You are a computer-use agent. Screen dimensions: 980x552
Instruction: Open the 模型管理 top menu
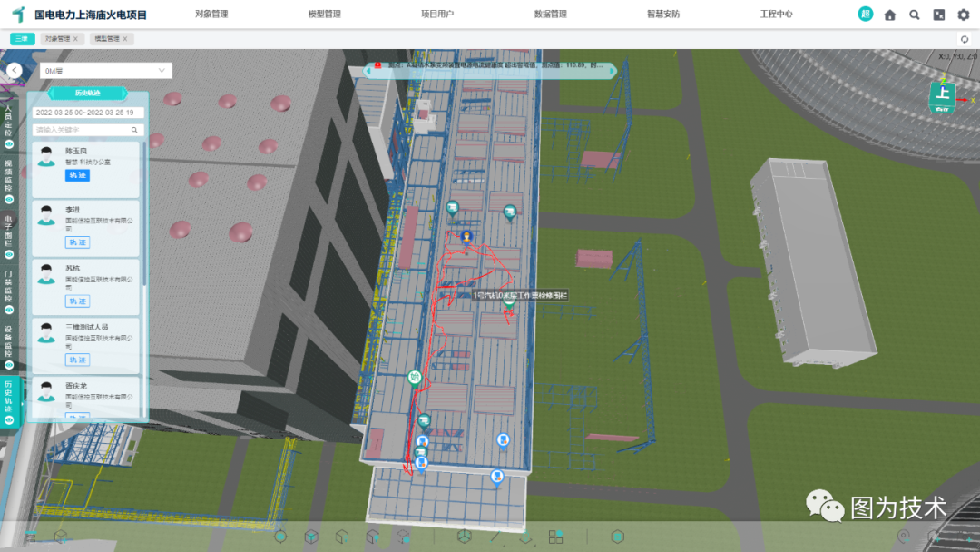[x=324, y=15]
